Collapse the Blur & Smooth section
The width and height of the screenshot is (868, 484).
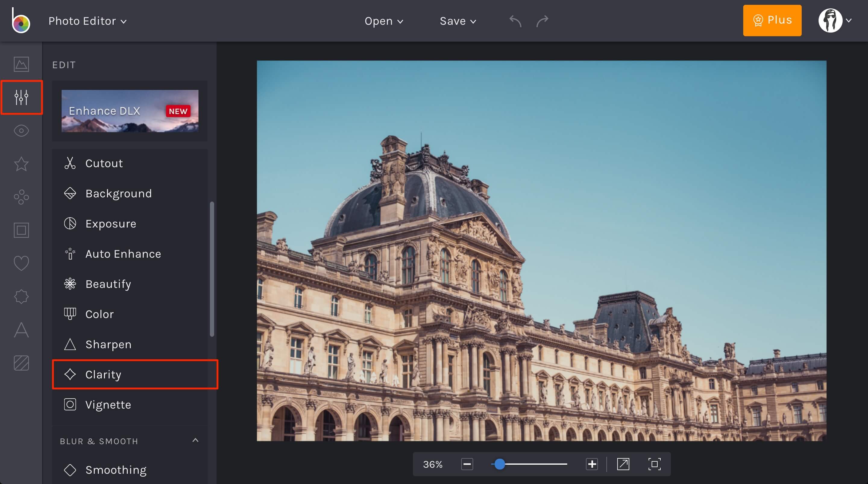[195, 440]
